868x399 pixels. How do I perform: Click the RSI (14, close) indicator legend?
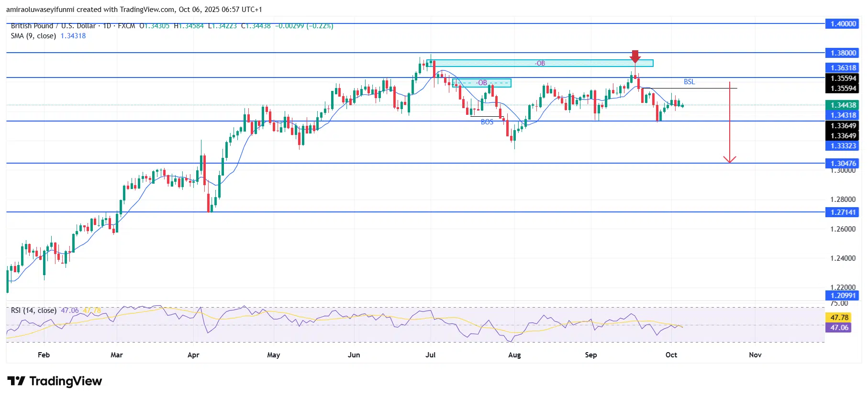[x=33, y=310]
